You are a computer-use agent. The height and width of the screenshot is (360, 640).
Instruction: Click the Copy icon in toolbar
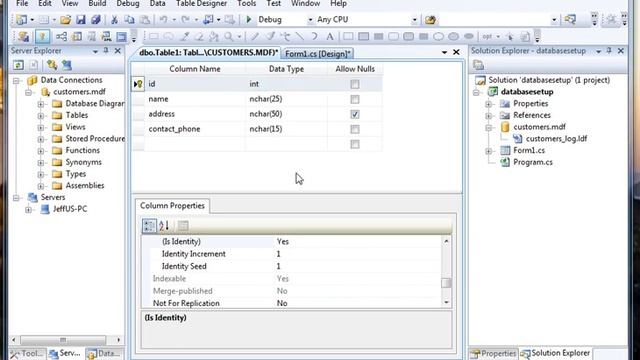coord(129,20)
